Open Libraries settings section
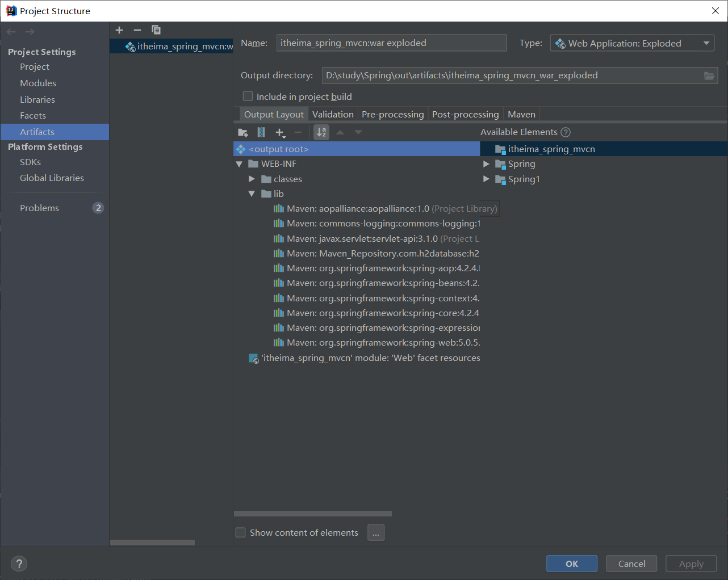 pyautogui.click(x=37, y=99)
